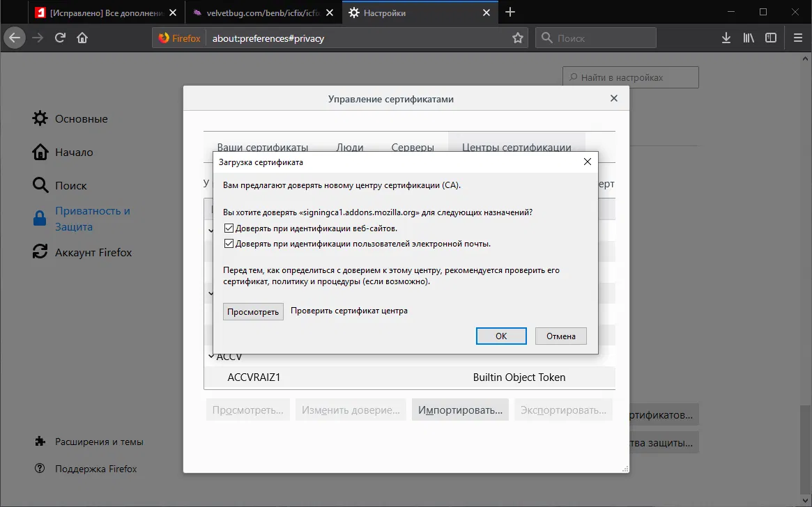Open a new tab with plus icon
The width and height of the screenshot is (812, 507).
click(x=510, y=13)
